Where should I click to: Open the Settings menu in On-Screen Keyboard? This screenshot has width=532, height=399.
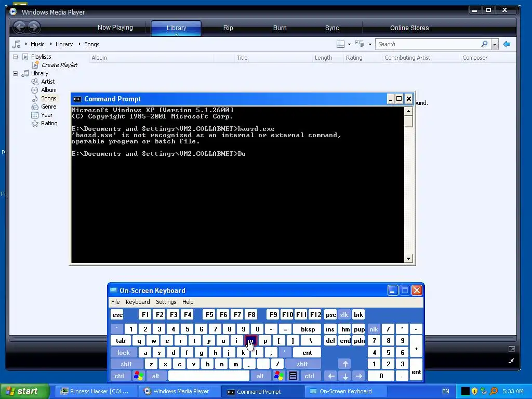click(166, 302)
